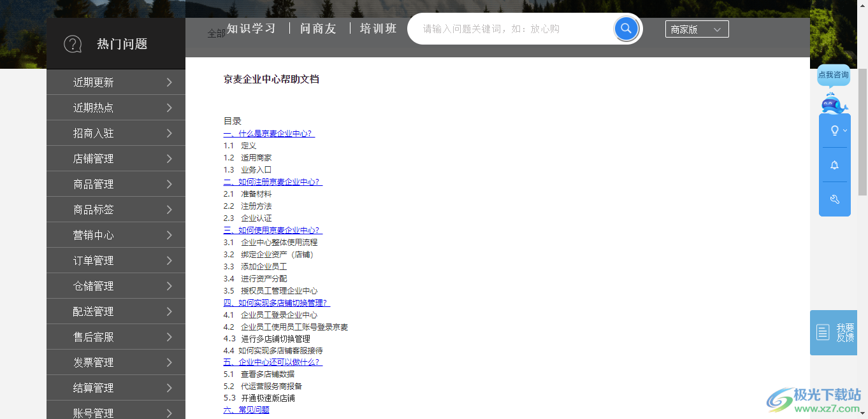Open link 二、如何注册京麦企业中心？
868x419 pixels.
click(x=273, y=182)
